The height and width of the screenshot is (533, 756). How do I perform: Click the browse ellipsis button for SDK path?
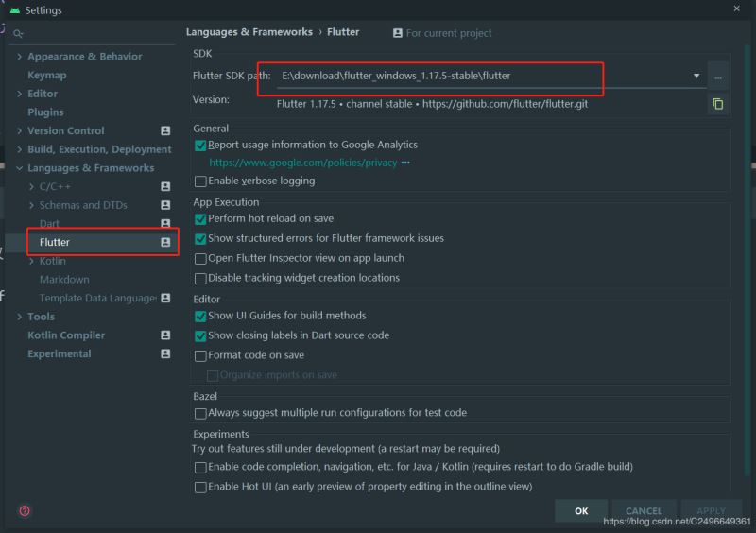(718, 76)
